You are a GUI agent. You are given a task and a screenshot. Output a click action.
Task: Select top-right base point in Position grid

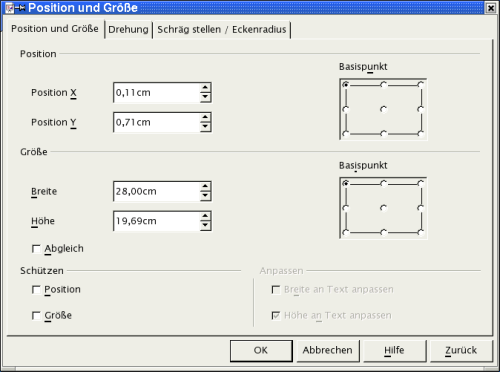[421, 85]
